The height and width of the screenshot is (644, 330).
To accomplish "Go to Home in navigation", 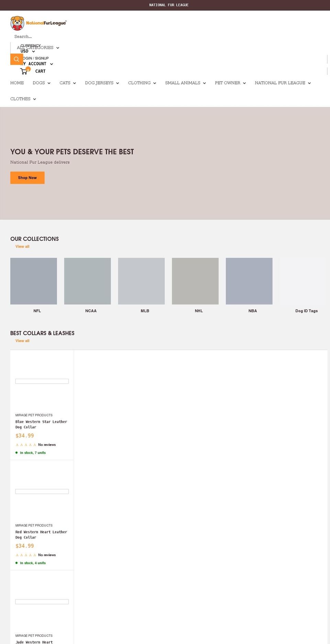I will click(x=17, y=83).
